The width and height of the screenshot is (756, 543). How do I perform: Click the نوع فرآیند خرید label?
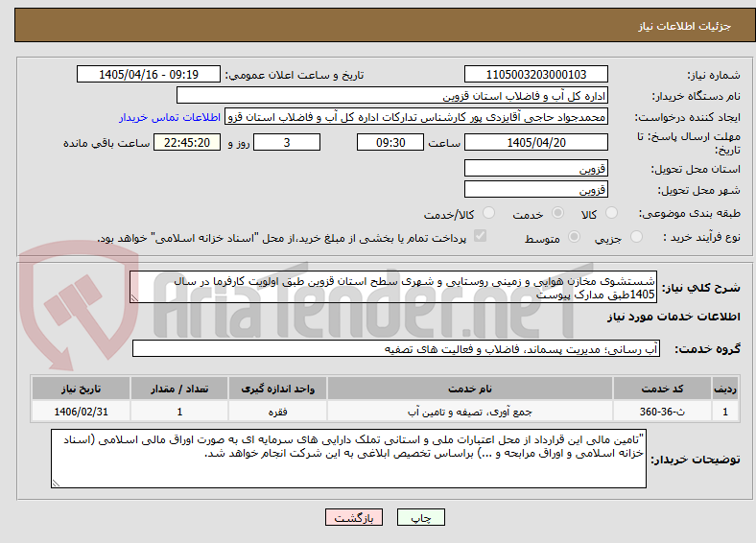click(701, 237)
